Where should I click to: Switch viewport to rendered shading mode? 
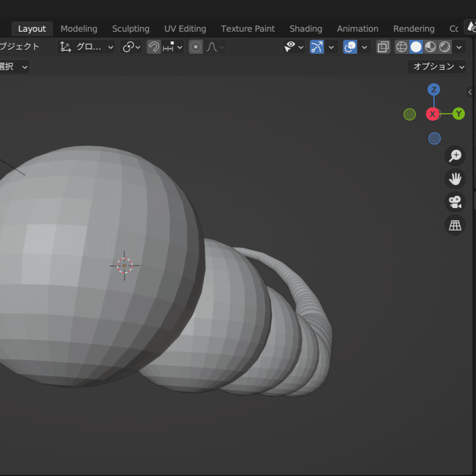444,47
